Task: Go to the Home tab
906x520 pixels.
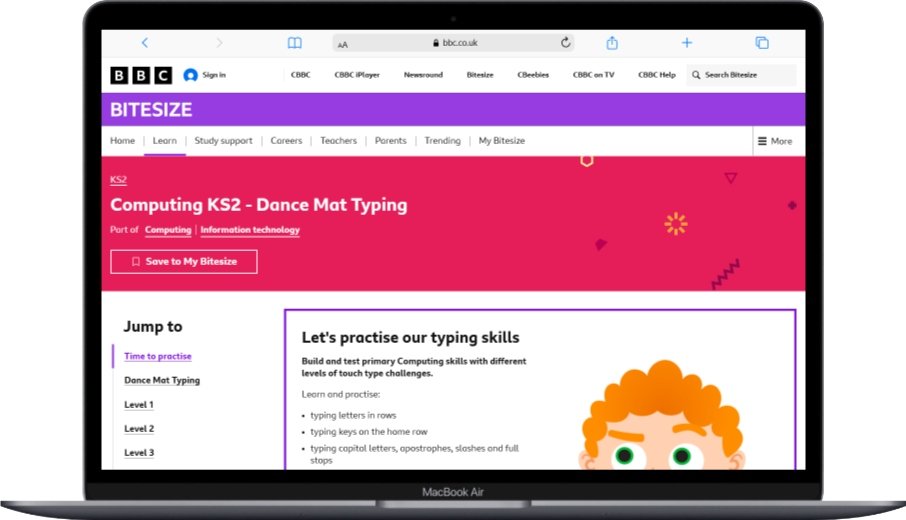Action: [122, 140]
